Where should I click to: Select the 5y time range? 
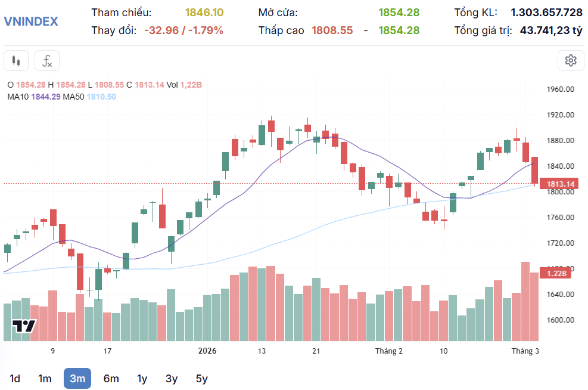coord(202,378)
